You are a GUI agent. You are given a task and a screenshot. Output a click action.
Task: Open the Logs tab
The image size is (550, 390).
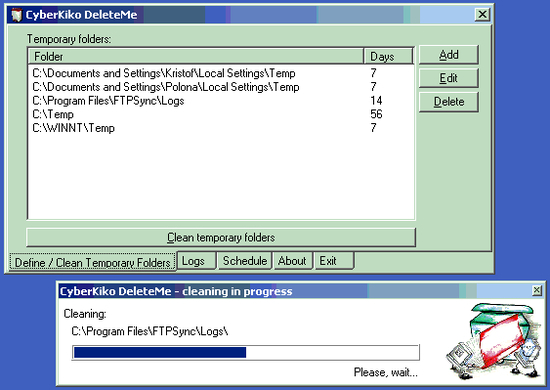(x=196, y=261)
